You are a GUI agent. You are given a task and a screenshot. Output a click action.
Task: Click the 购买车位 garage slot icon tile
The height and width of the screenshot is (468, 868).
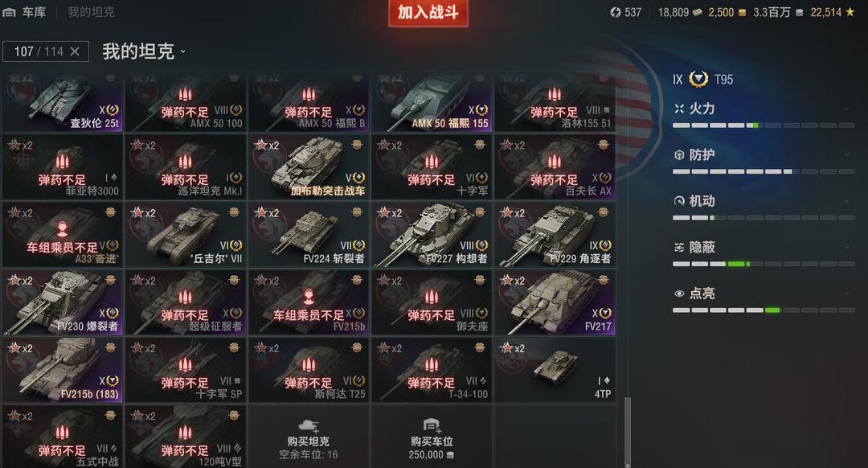[432, 436]
